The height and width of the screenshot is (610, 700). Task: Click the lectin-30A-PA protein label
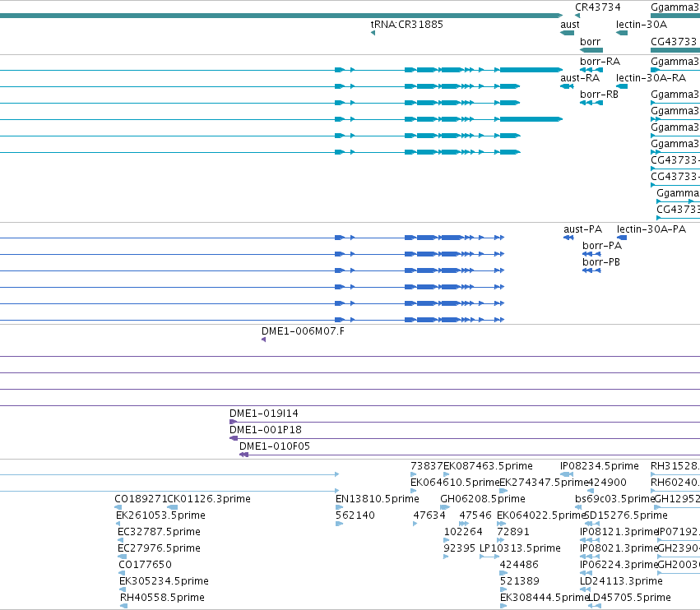[651, 229]
